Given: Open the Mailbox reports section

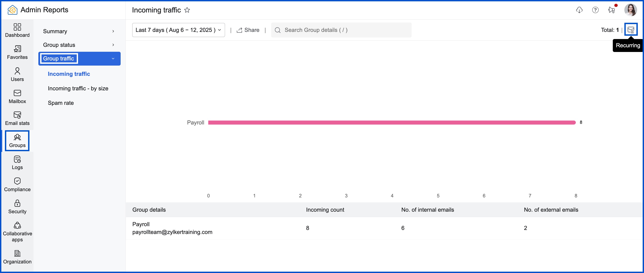Looking at the screenshot, I should (x=17, y=96).
